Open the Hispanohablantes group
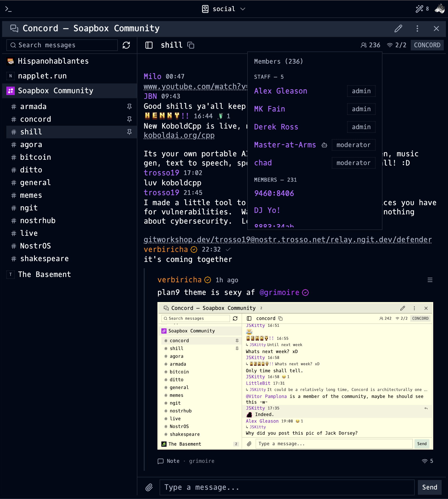Image resolution: width=448 pixels, height=499 pixels. [69, 61]
